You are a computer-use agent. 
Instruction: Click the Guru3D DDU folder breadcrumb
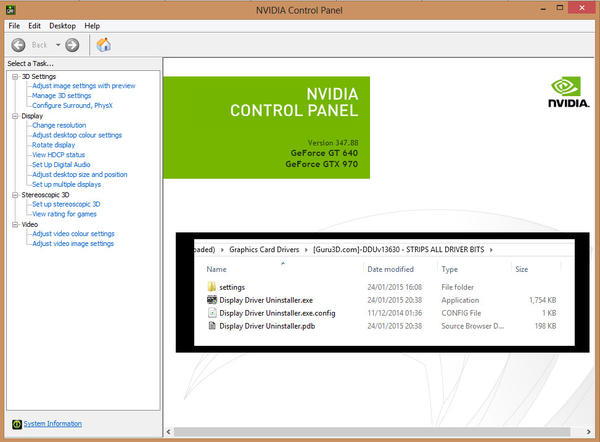pyautogui.click(x=398, y=250)
